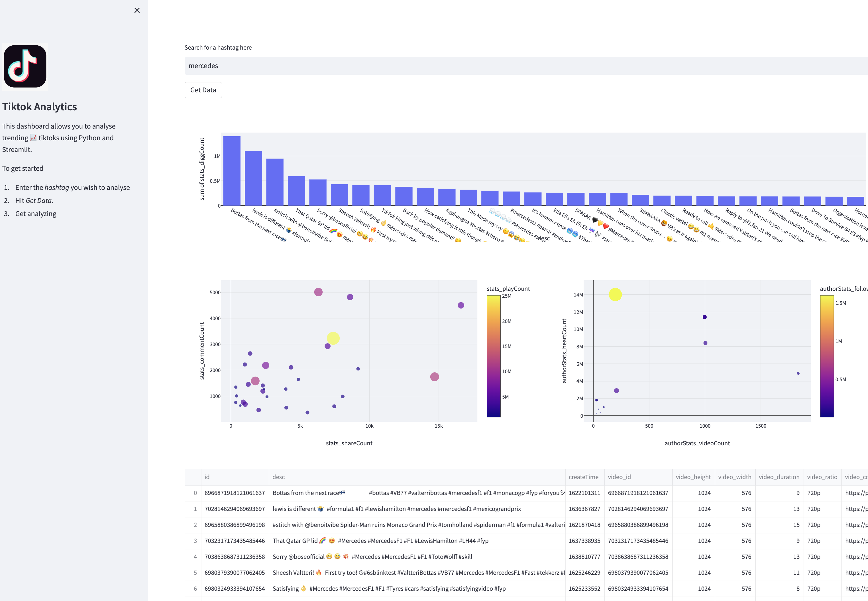This screenshot has height=601, width=868.
Task: Click the authorStats follower color scale bar
Action: coord(827,356)
